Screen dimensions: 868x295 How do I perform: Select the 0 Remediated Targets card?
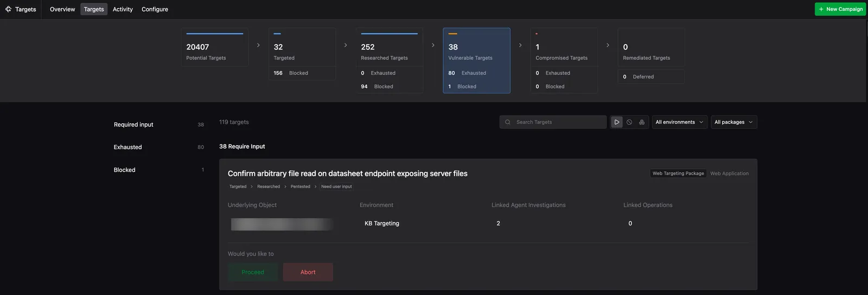pyautogui.click(x=651, y=47)
